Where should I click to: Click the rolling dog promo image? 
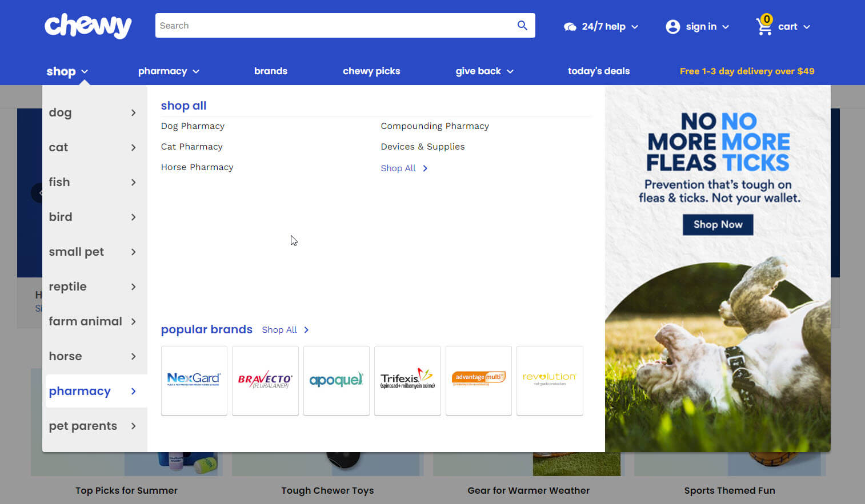pos(718,354)
